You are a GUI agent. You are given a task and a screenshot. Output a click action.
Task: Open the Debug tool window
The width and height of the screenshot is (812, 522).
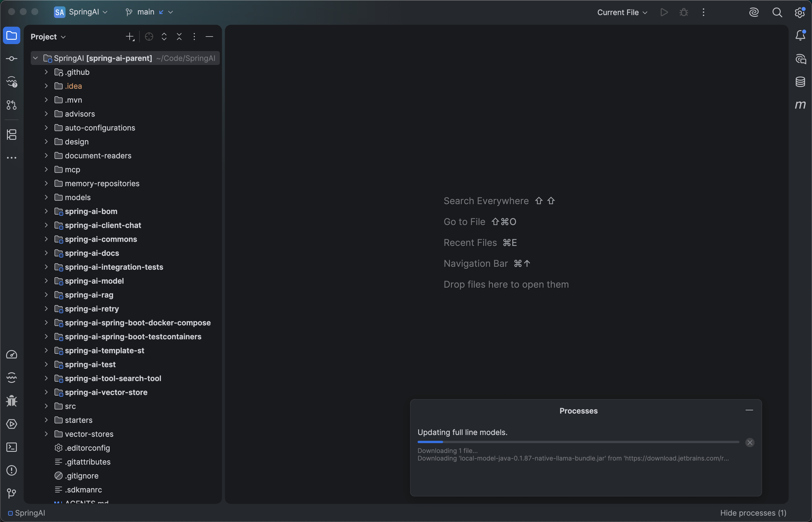coord(12,401)
